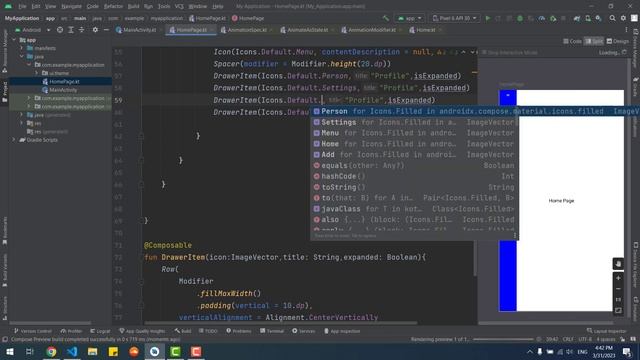Open Visual Studio Code from taskbar
640x360 pixels.
coord(72,351)
